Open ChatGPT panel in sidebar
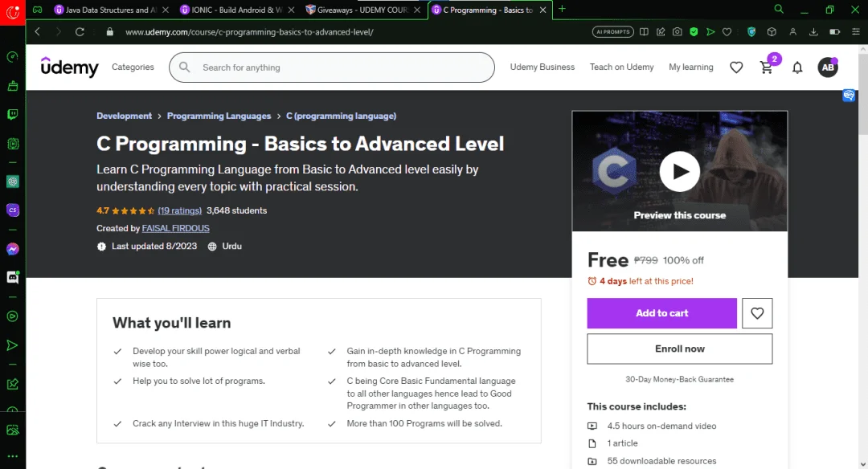The width and height of the screenshot is (868, 469). point(12,181)
